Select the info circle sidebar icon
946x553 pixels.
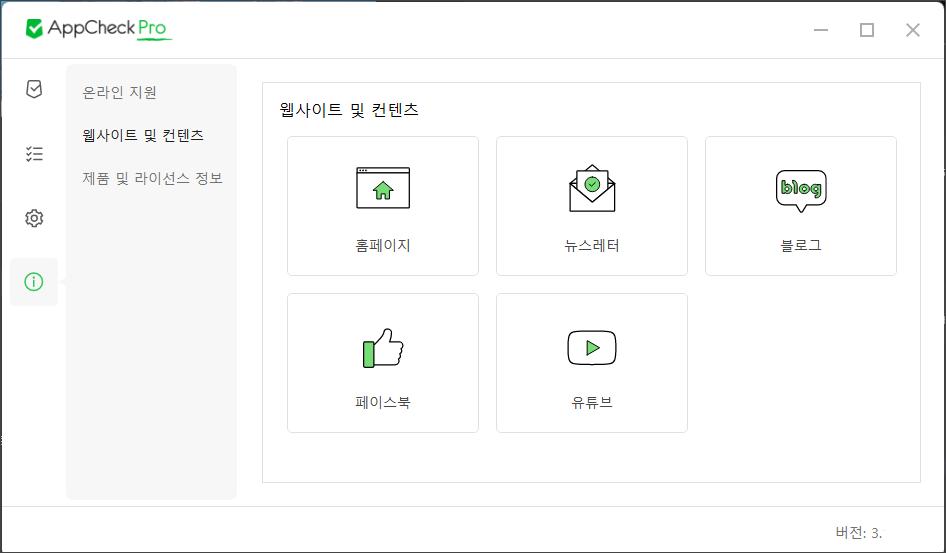coord(34,282)
